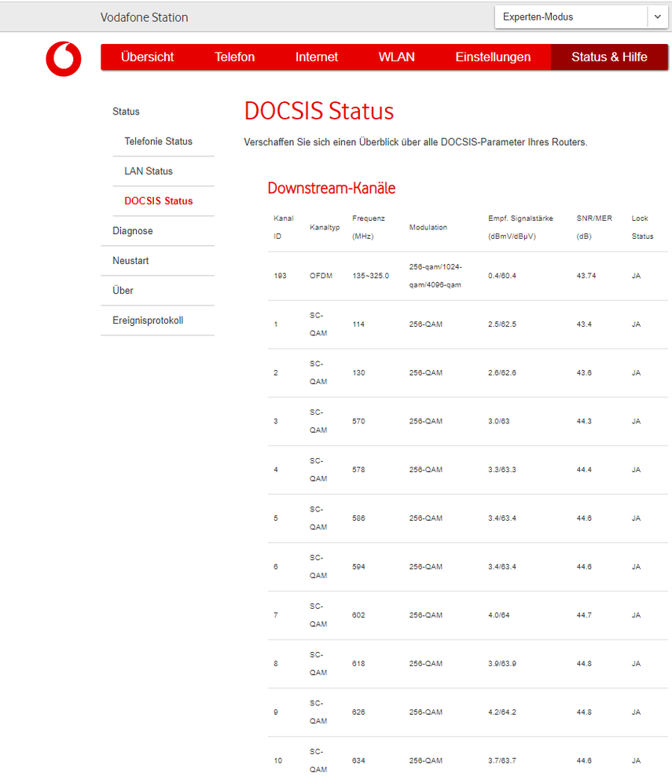Click the Status sidebar heading

tap(126, 112)
